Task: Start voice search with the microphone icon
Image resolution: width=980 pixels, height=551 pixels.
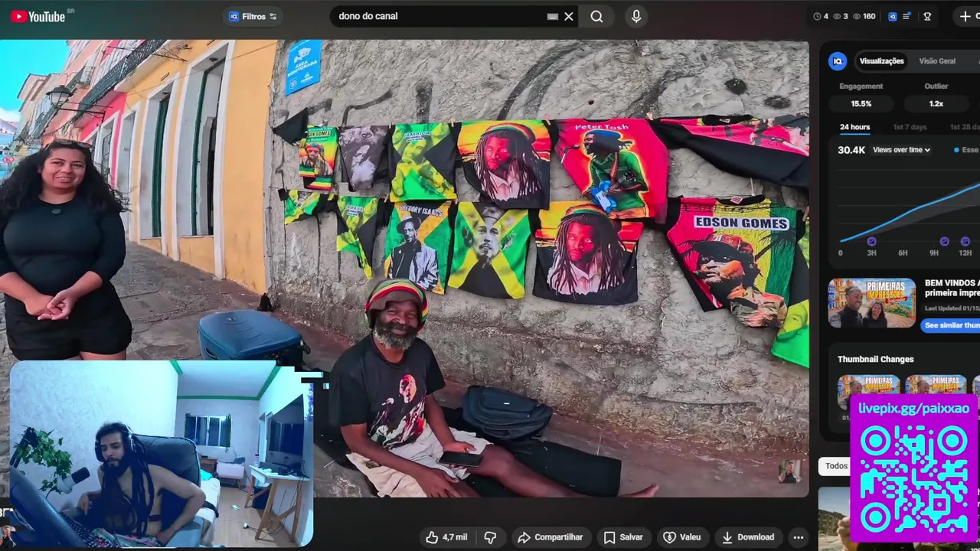Action: click(x=636, y=16)
